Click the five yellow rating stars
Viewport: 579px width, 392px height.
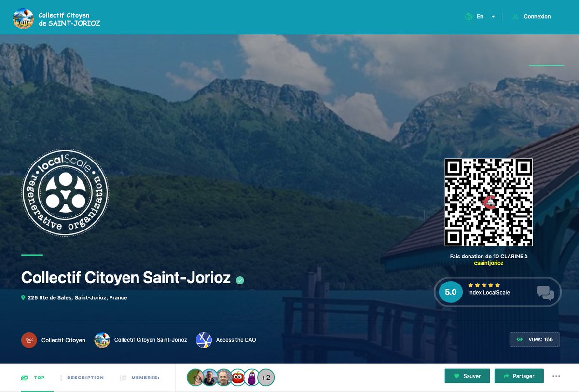pos(484,285)
